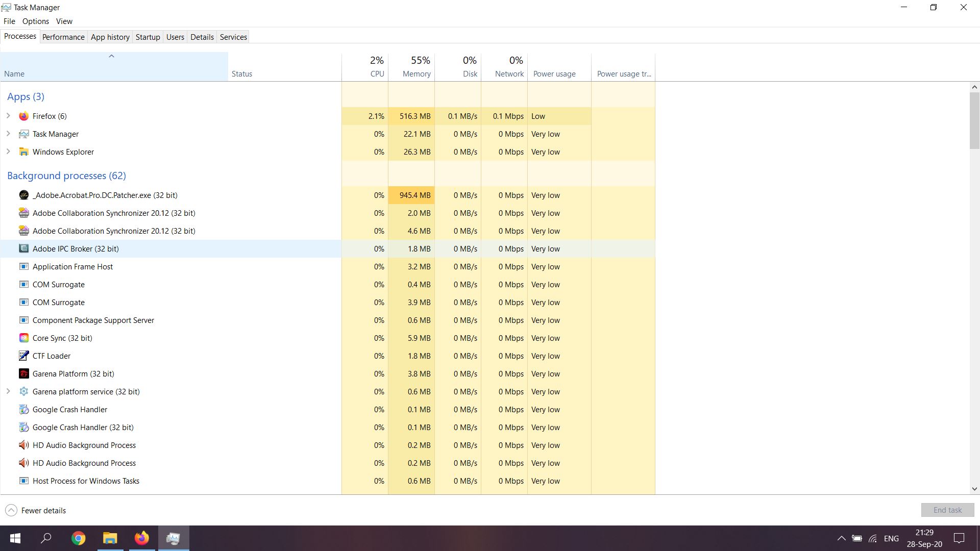Open the Wi-Fi network tray icon

tap(873, 538)
